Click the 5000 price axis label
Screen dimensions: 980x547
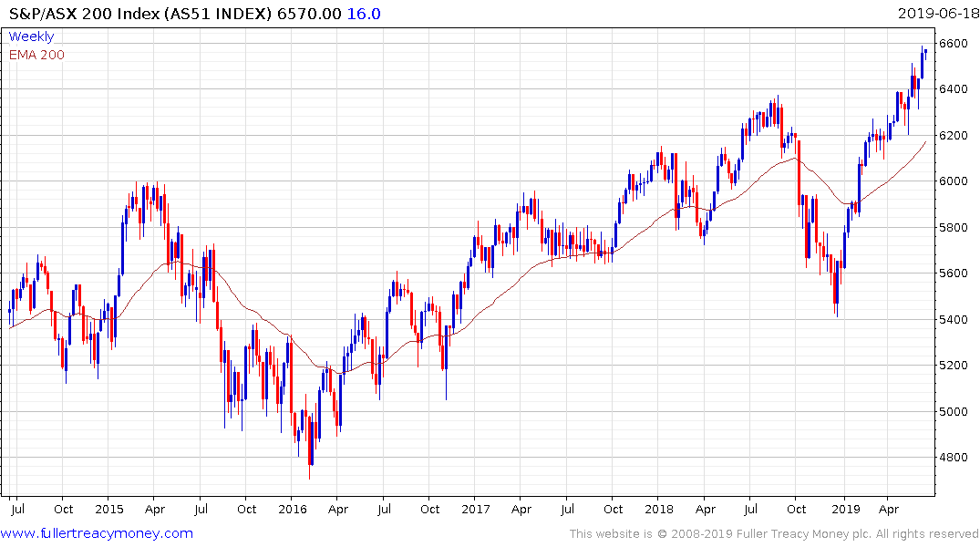(x=954, y=411)
